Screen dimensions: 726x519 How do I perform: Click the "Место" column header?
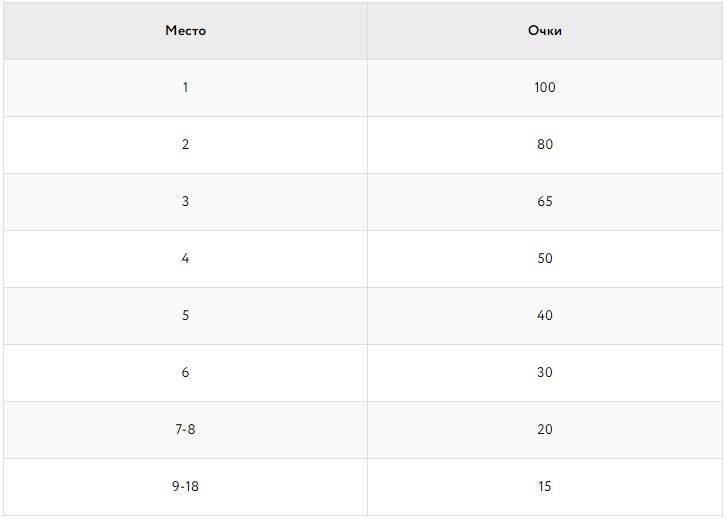coord(185,31)
